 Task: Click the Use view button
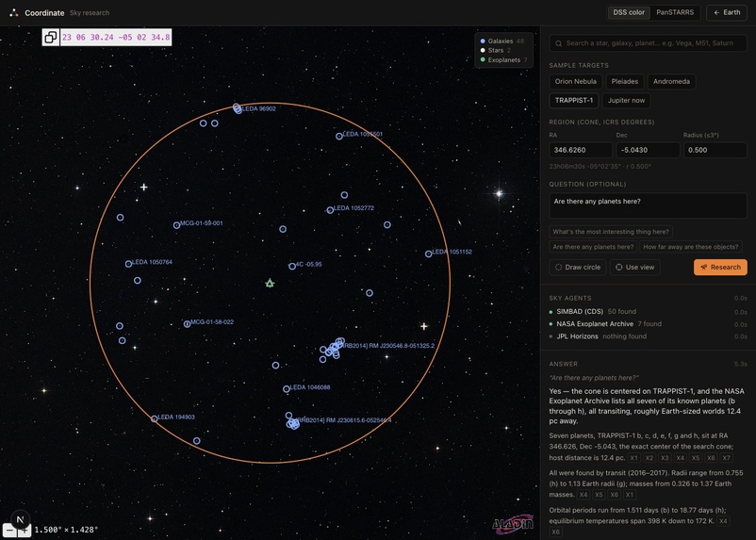635,267
